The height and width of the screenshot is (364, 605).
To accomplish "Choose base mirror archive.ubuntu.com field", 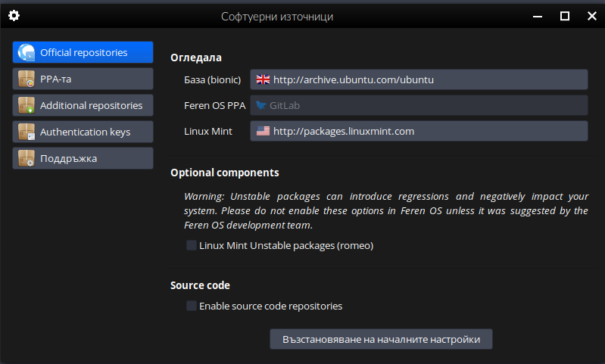I will point(419,79).
